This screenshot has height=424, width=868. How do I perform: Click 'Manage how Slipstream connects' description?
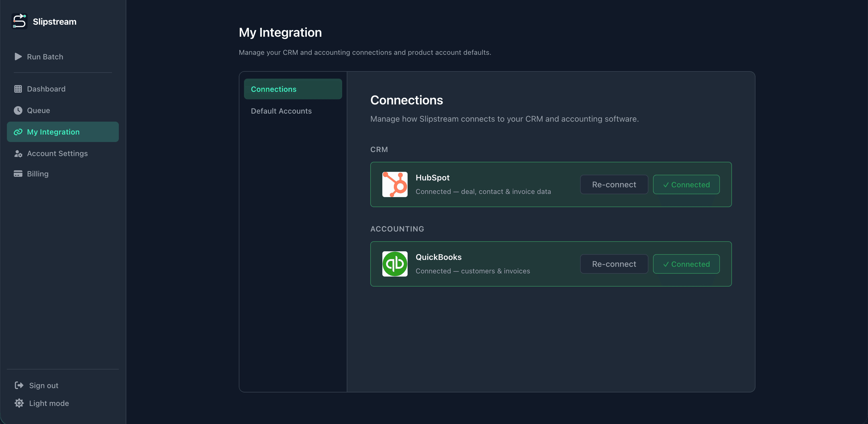tap(504, 119)
